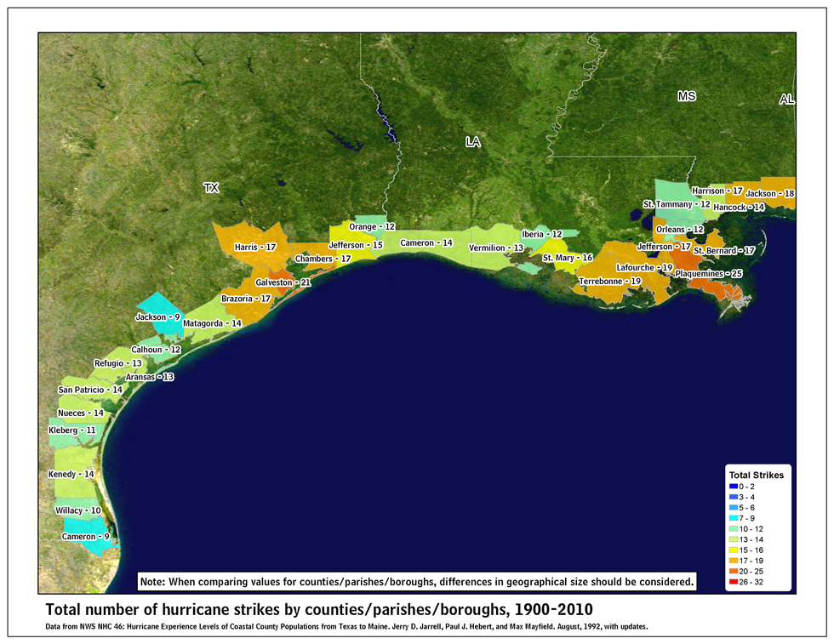
Task: Select the Cameron - 9 Texas label
Action: (x=85, y=537)
